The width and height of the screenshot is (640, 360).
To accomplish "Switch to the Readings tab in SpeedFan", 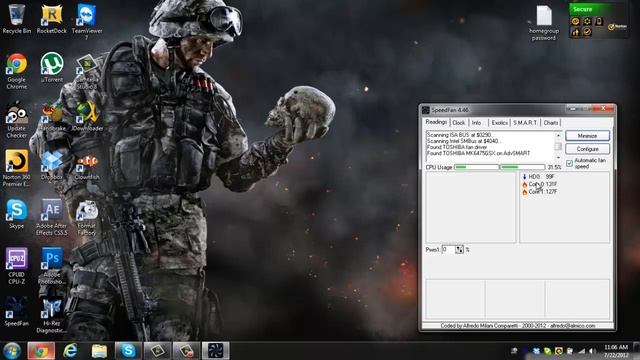I will tap(436, 122).
